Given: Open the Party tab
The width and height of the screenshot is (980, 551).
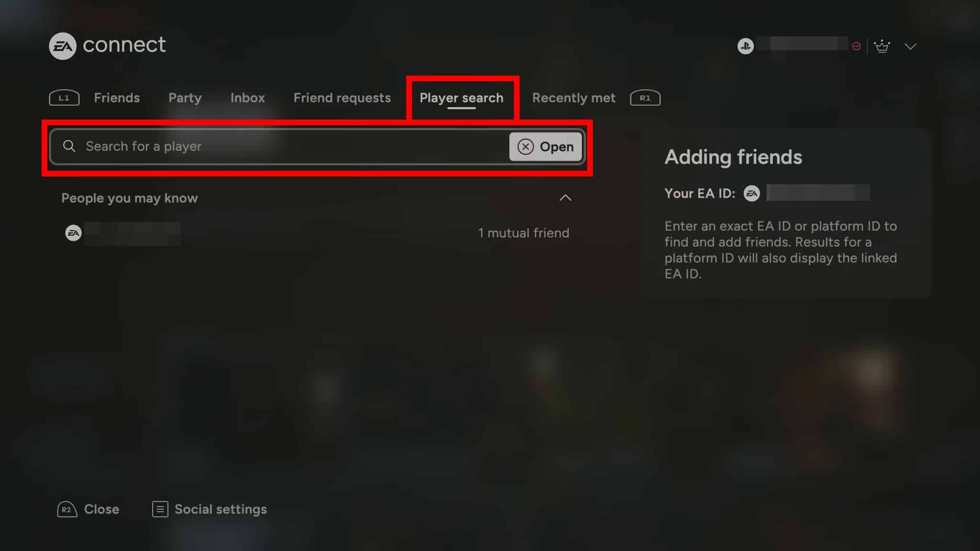Looking at the screenshot, I should coord(185,98).
